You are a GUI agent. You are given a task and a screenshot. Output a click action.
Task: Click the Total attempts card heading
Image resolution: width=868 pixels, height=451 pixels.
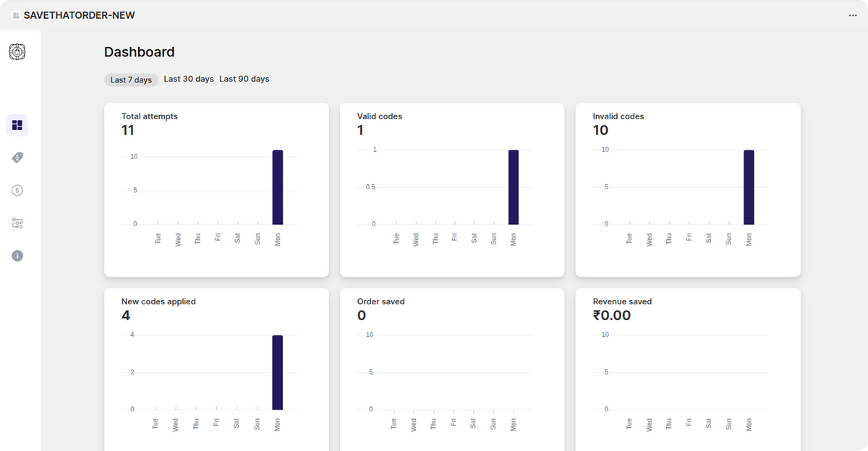click(150, 116)
